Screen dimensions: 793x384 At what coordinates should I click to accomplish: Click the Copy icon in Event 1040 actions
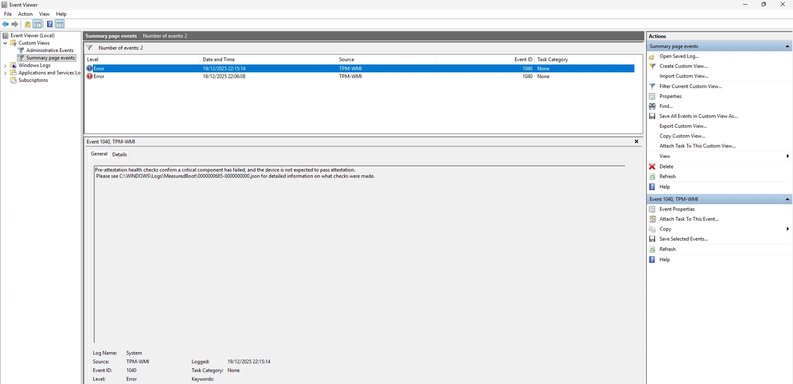pos(652,229)
